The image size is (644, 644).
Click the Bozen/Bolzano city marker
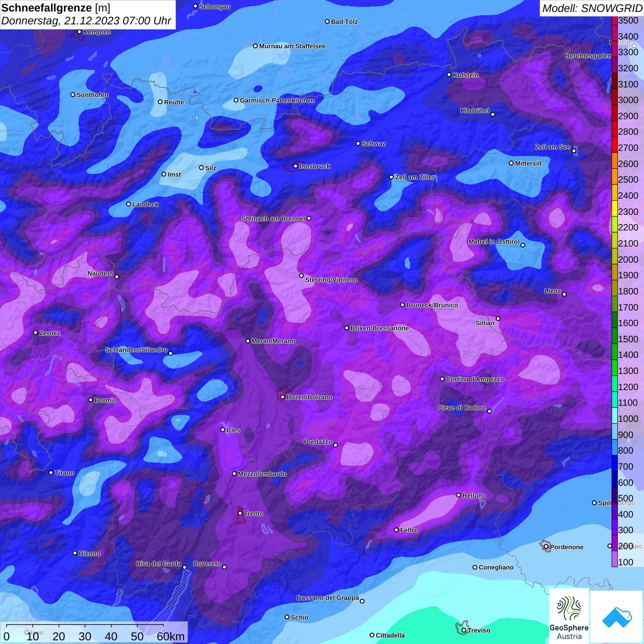pos(282,397)
